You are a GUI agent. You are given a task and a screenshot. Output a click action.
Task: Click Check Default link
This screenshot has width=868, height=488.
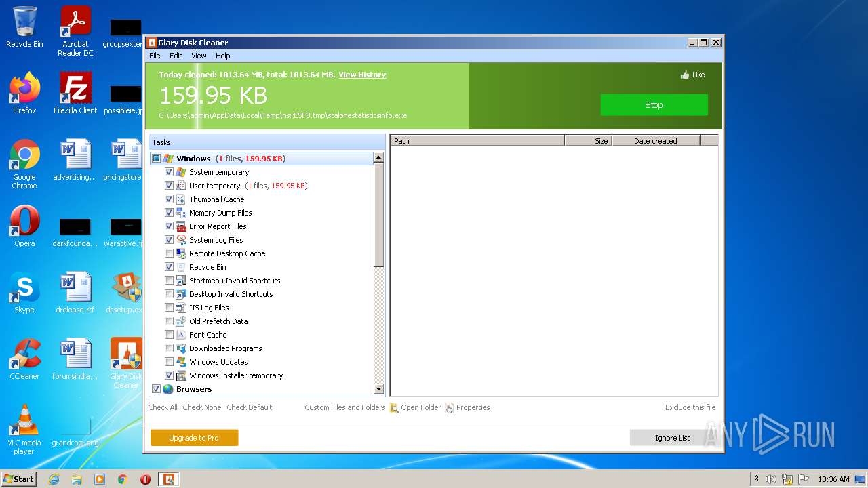coord(249,407)
